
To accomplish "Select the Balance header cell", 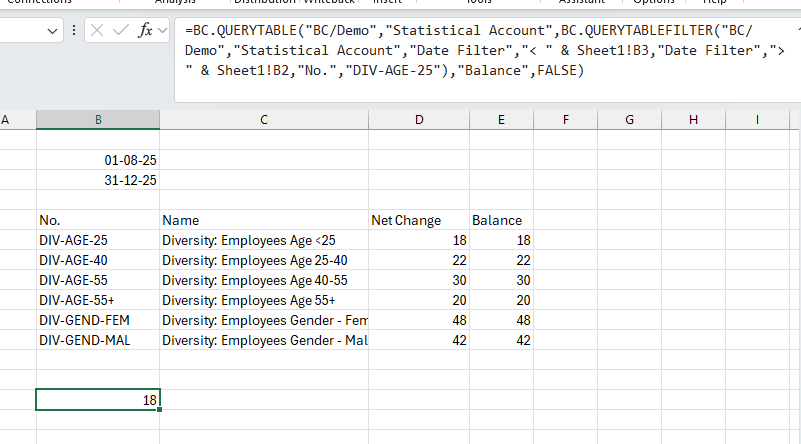I will point(501,220).
